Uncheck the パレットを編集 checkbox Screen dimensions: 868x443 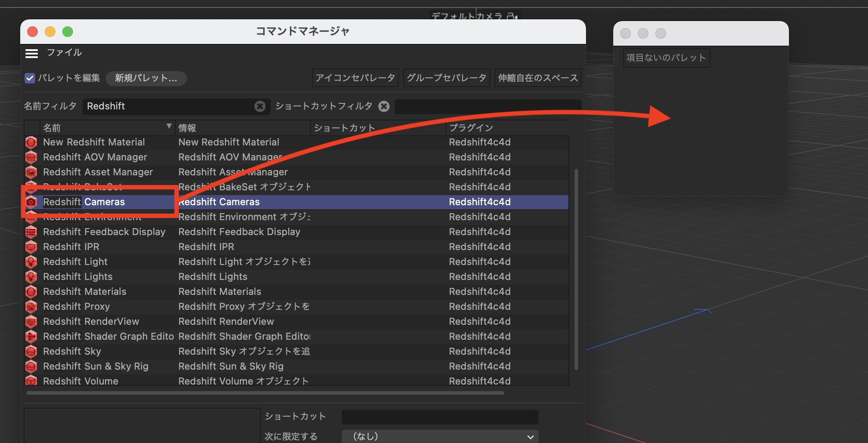(30, 78)
